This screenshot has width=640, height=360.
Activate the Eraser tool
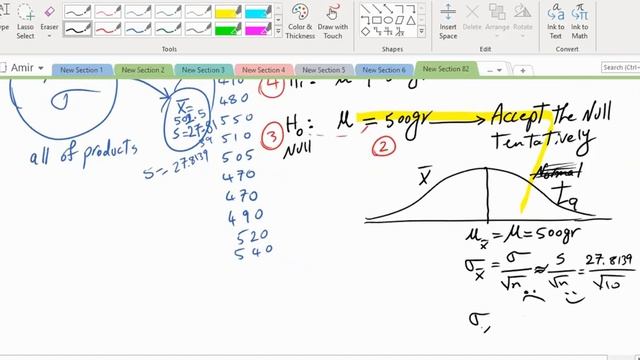pyautogui.click(x=49, y=18)
